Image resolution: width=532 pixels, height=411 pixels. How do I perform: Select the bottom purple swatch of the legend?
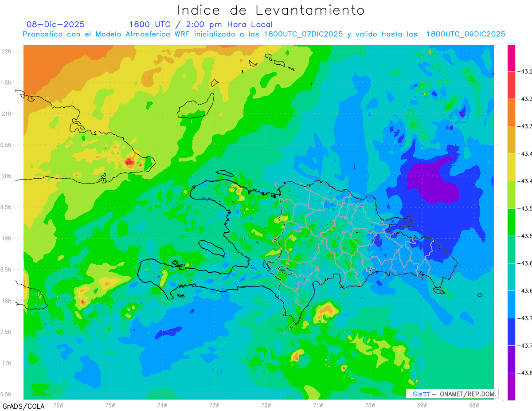(511, 387)
